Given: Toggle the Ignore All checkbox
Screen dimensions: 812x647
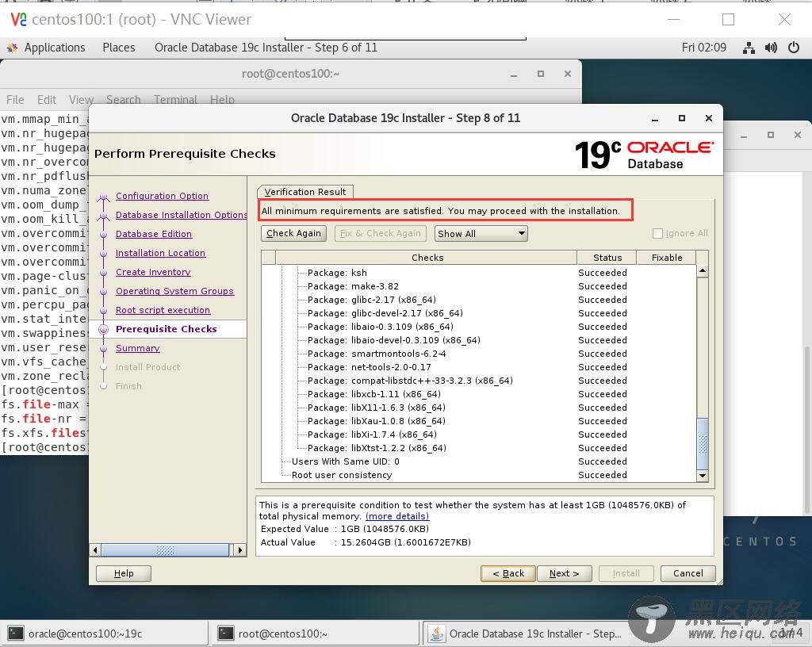Looking at the screenshot, I should [x=657, y=233].
